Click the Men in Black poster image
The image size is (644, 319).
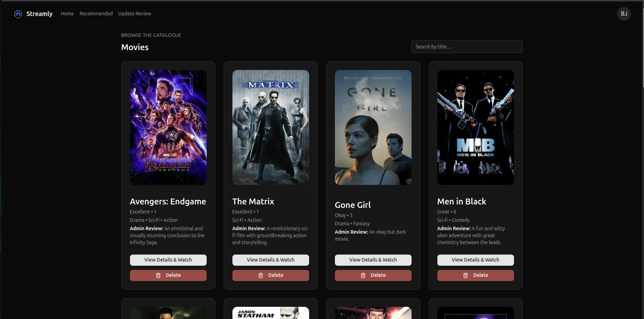(475, 127)
